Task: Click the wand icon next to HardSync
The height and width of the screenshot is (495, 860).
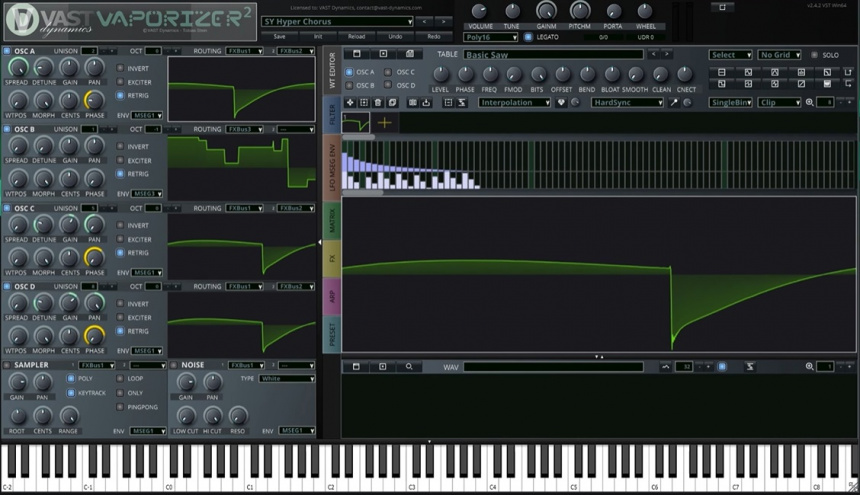Action: pyautogui.click(x=674, y=103)
